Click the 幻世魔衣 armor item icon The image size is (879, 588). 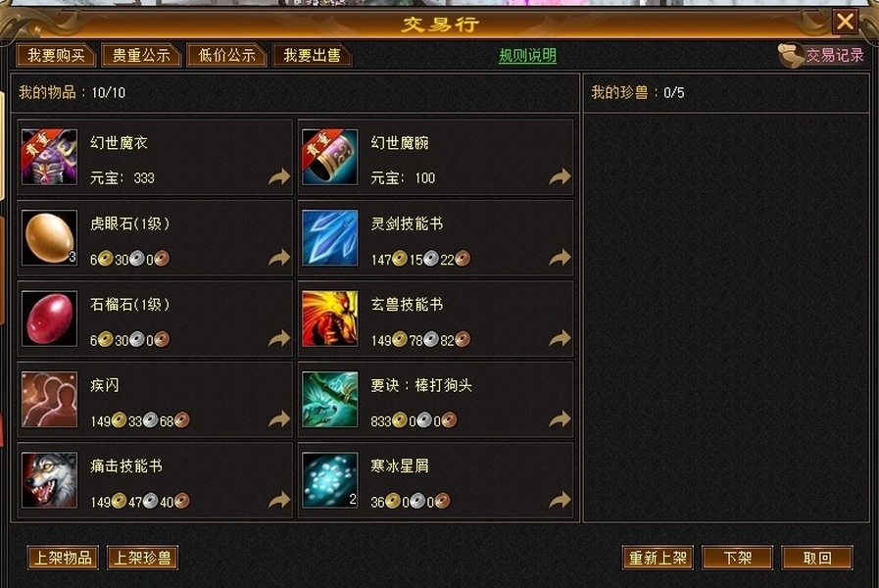click(x=49, y=157)
